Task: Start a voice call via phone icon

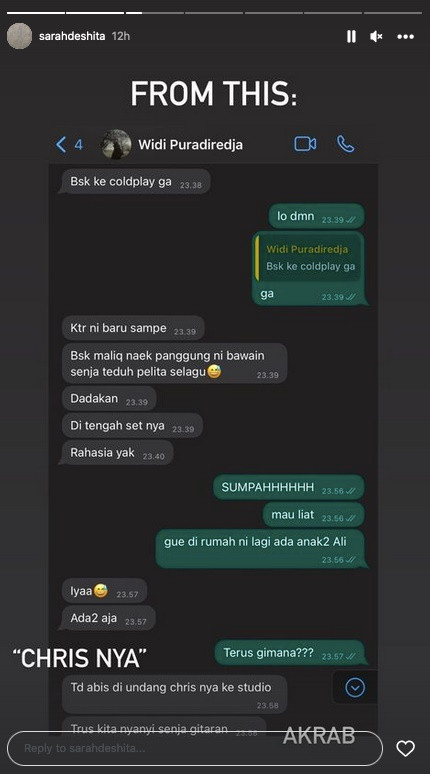Action: pyautogui.click(x=346, y=144)
